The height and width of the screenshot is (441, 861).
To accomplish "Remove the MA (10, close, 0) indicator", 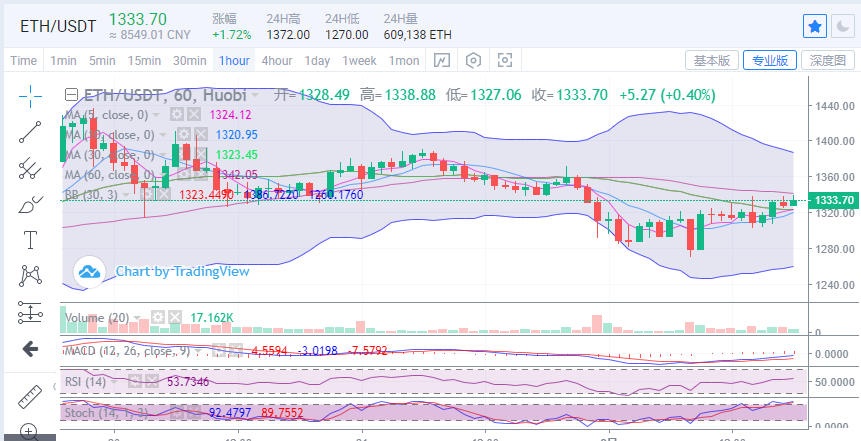I will click(200, 135).
